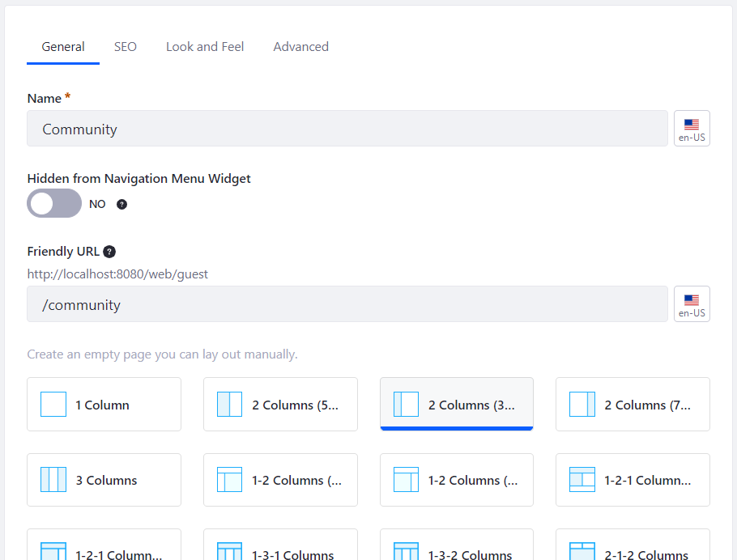Open the Look and Feel tab
The width and height of the screenshot is (737, 560).
[205, 47]
